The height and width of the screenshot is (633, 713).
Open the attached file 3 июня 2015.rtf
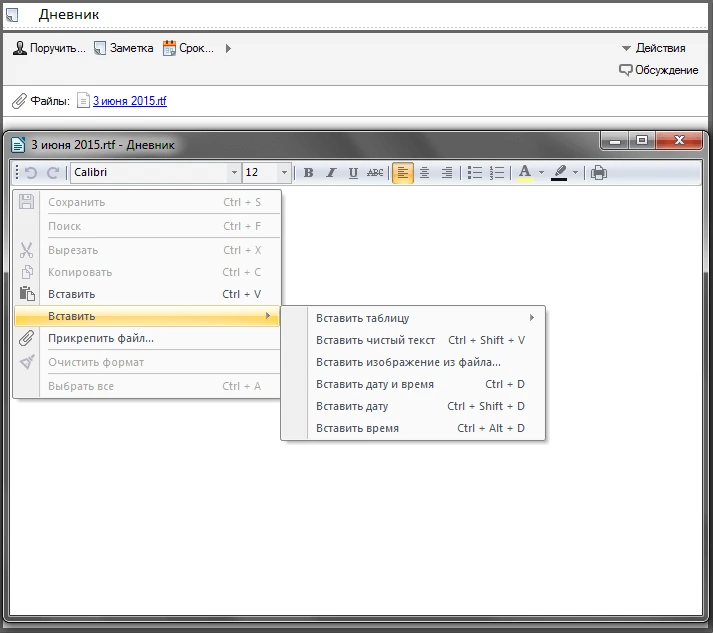[129, 101]
